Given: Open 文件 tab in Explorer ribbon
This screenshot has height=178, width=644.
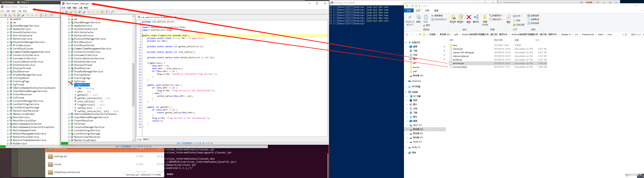Looking at the screenshot, I should click(x=409, y=11).
